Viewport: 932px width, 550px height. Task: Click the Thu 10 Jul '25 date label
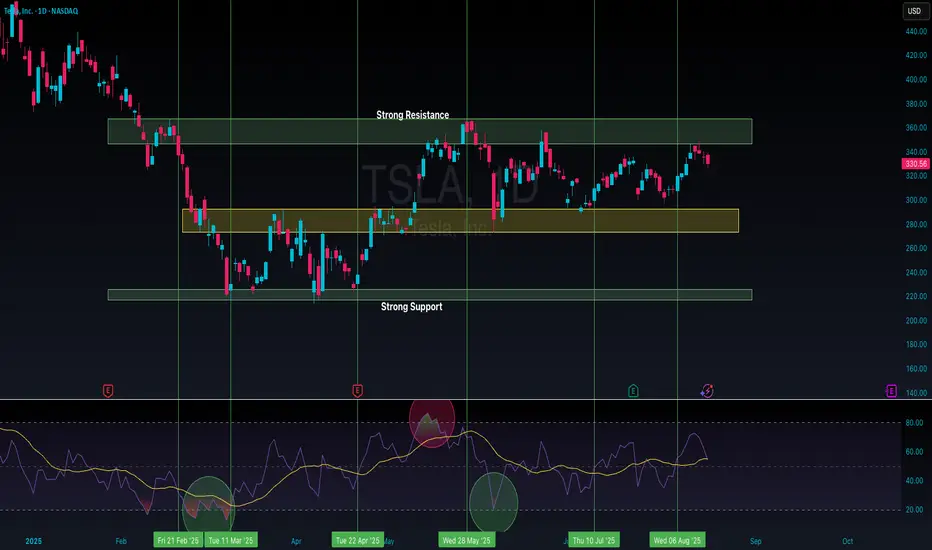pos(594,540)
